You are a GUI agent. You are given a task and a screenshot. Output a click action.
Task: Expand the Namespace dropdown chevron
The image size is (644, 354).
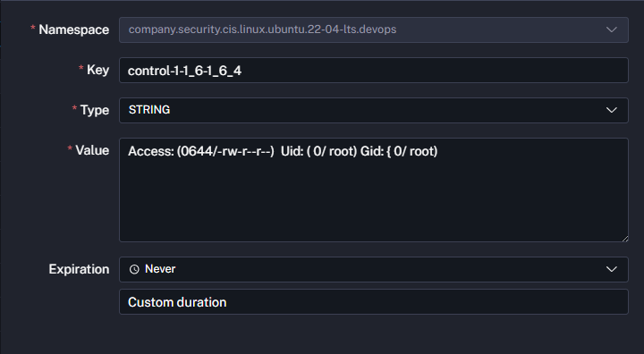coord(612,29)
